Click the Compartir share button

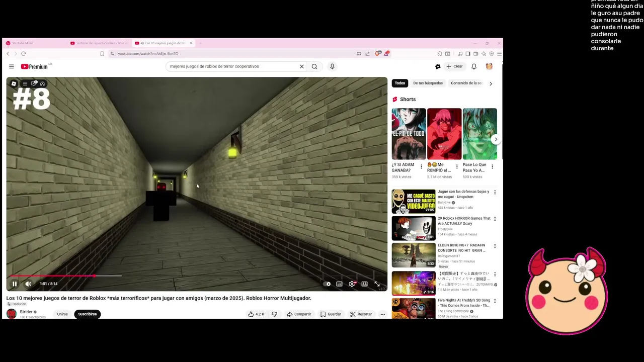(x=299, y=314)
